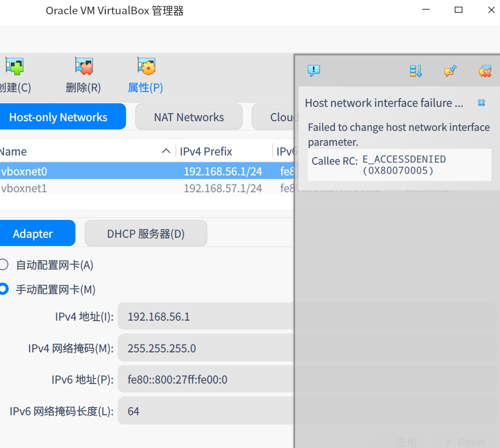Delete all notification messages
Viewport: 500px width, 448px height.
point(485,71)
